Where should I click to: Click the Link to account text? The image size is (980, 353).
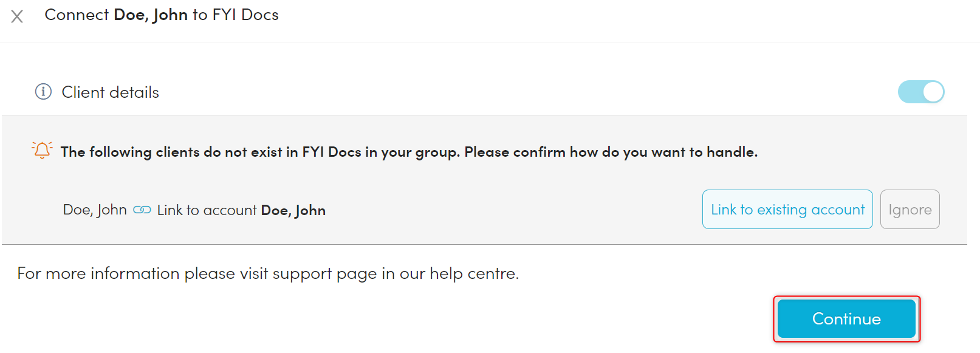tap(207, 210)
